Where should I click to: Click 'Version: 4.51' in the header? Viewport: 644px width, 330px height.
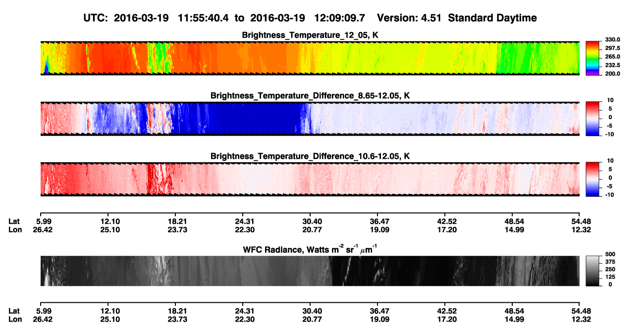pos(408,18)
